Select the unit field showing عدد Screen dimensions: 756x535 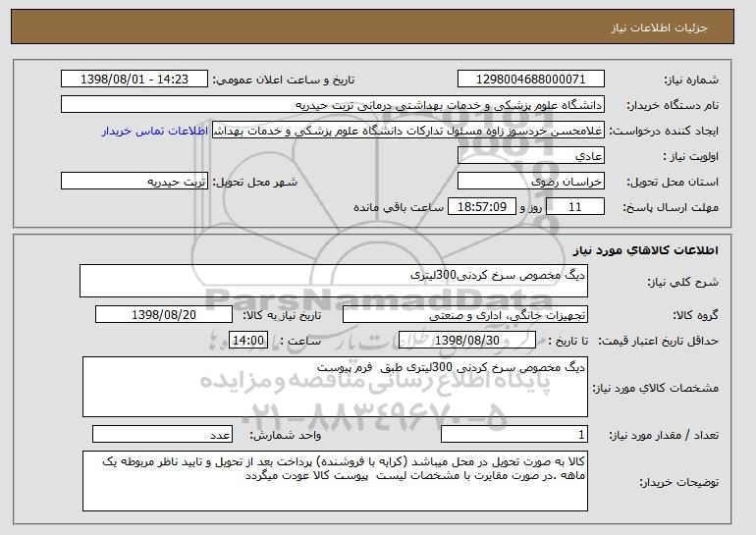point(162,434)
